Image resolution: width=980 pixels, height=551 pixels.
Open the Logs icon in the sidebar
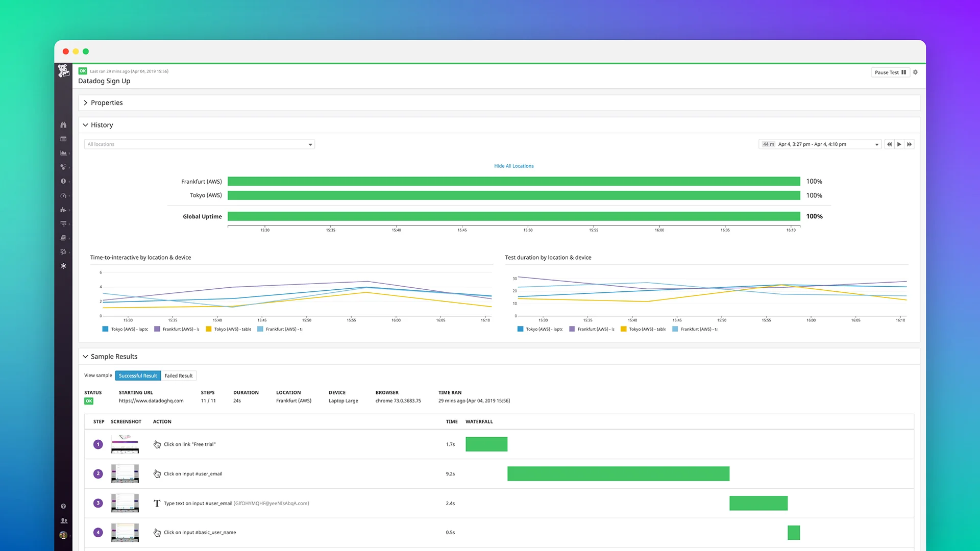click(x=63, y=223)
